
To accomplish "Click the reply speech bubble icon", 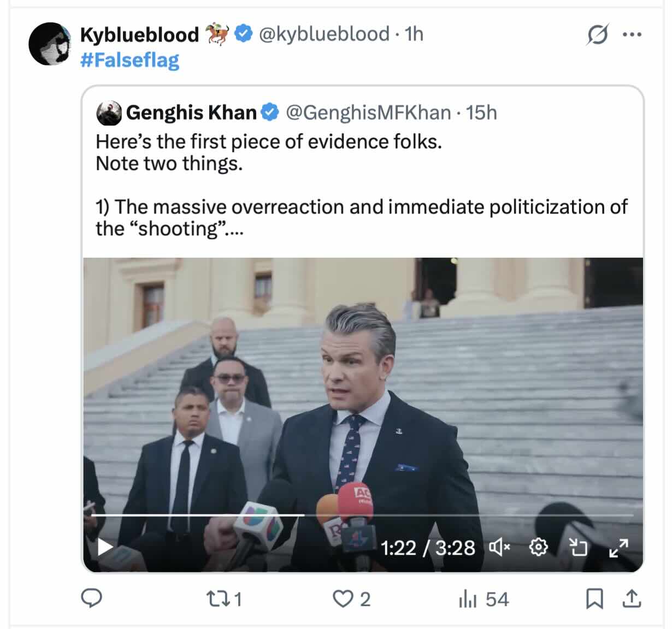I will 91,598.
